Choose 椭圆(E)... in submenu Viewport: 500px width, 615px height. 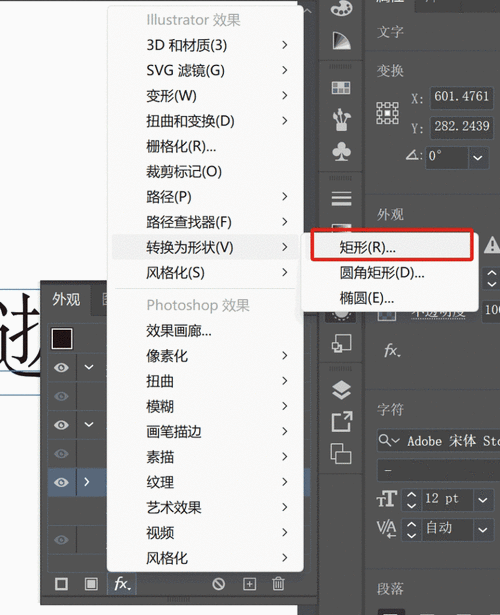coord(392,298)
